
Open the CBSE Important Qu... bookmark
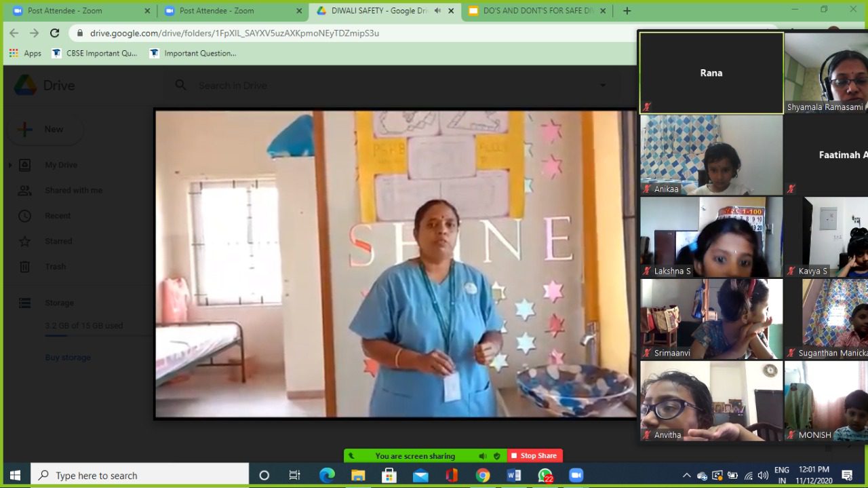[95, 53]
